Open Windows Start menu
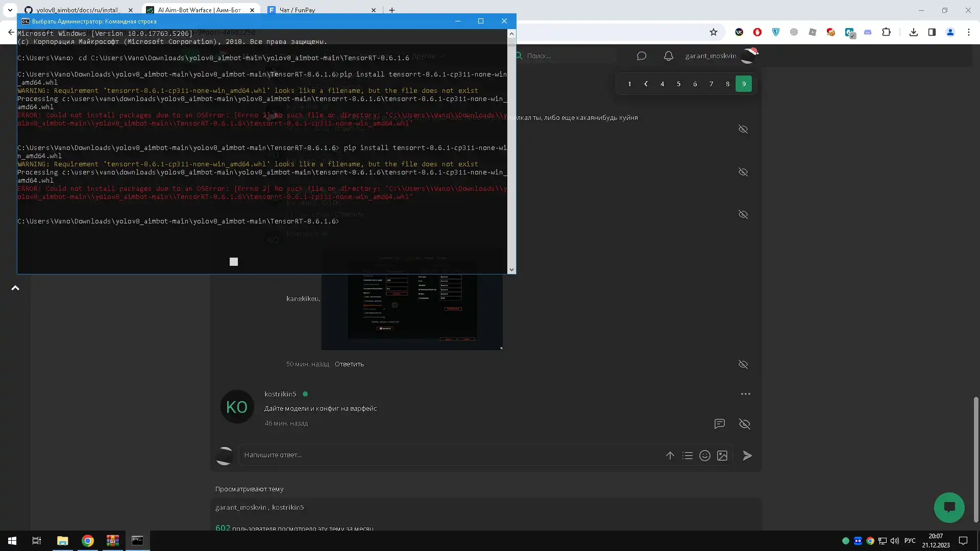Image resolution: width=980 pixels, height=551 pixels. coord(12,541)
